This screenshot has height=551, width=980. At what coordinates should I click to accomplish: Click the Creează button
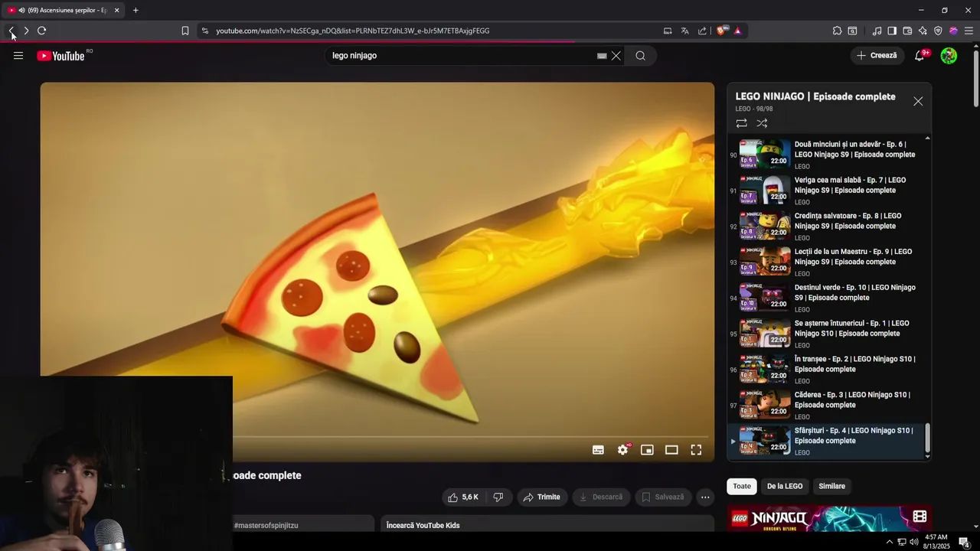pyautogui.click(x=877, y=55)
